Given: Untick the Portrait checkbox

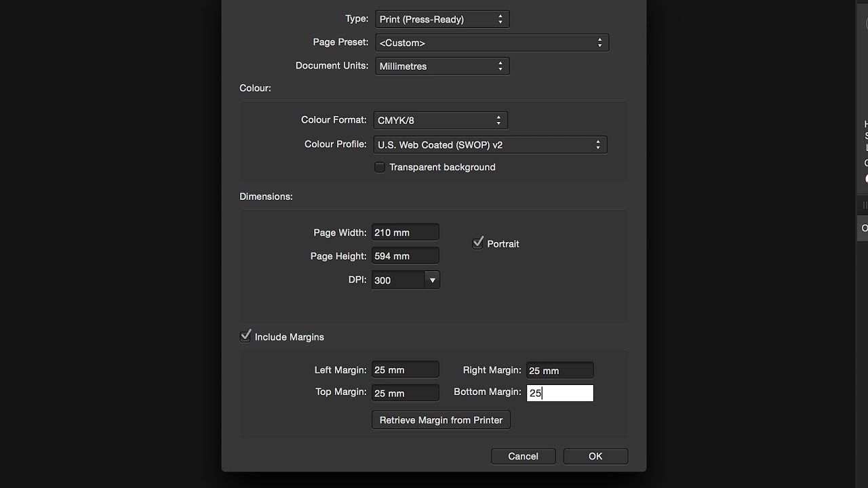Looking at the screenshot, I should pos(477,243).
